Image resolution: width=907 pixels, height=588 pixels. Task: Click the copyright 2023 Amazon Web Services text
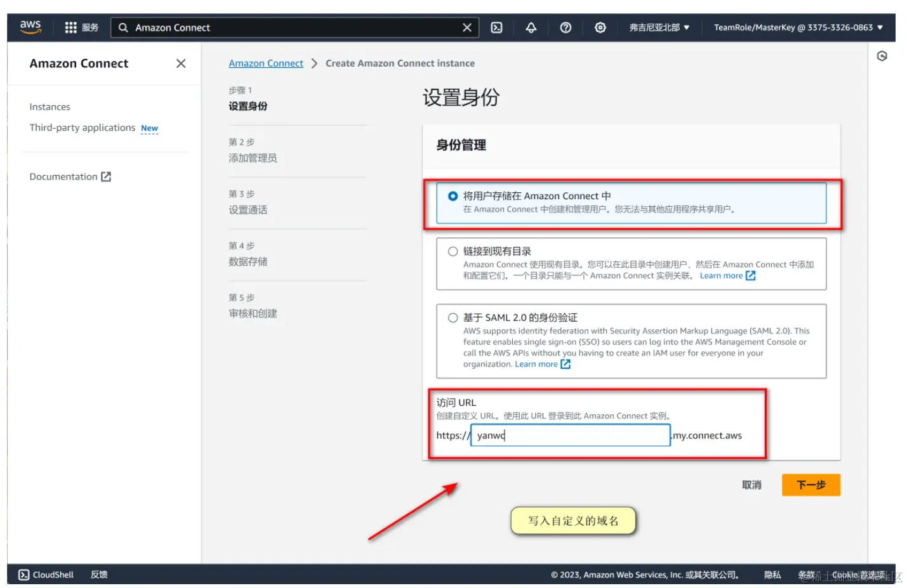645,575
